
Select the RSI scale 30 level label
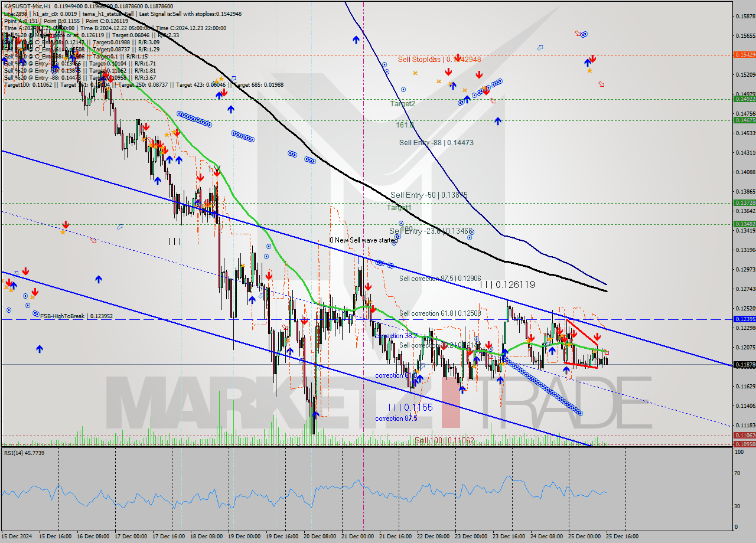pyautogui.click(x=738, y=506)
